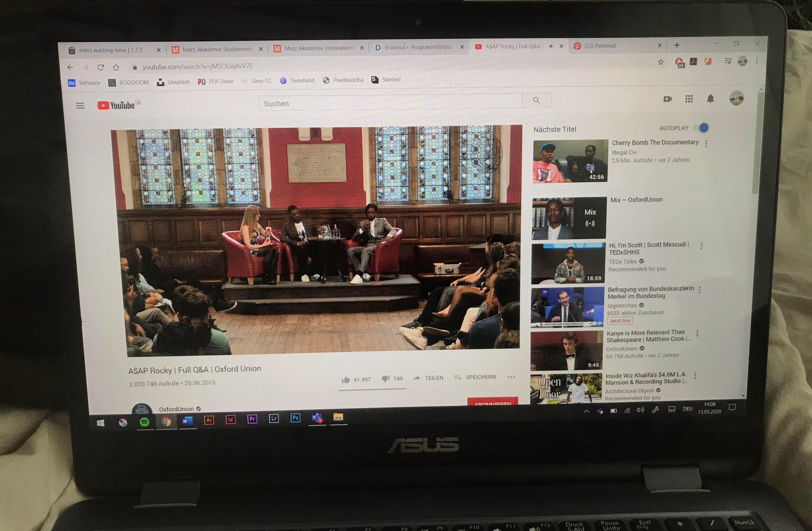Click the TEILEN share button

tap(428, 378)
